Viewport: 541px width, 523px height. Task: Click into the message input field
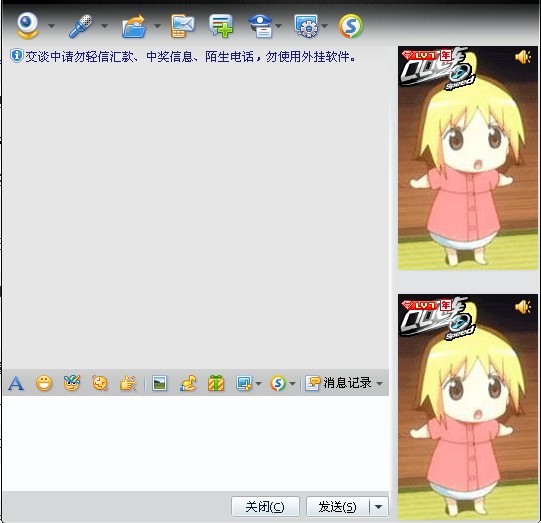[196, 443]
